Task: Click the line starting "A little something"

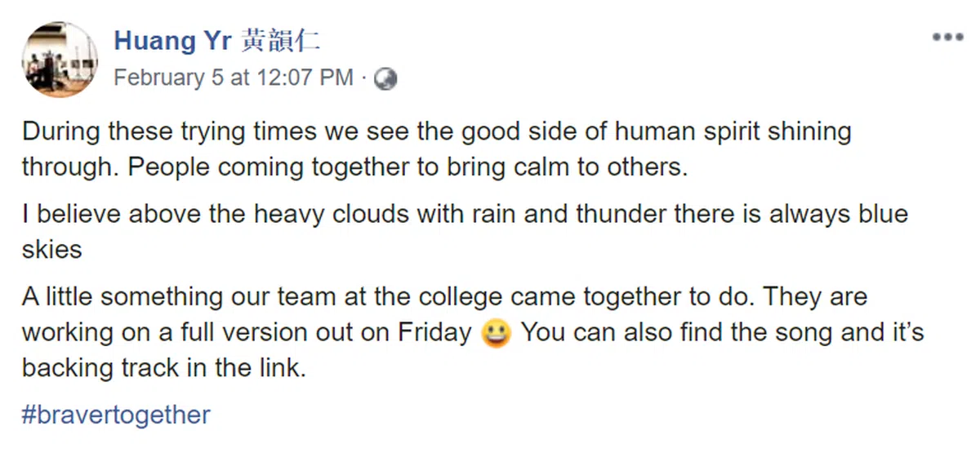Action: [x=245, y=297]
